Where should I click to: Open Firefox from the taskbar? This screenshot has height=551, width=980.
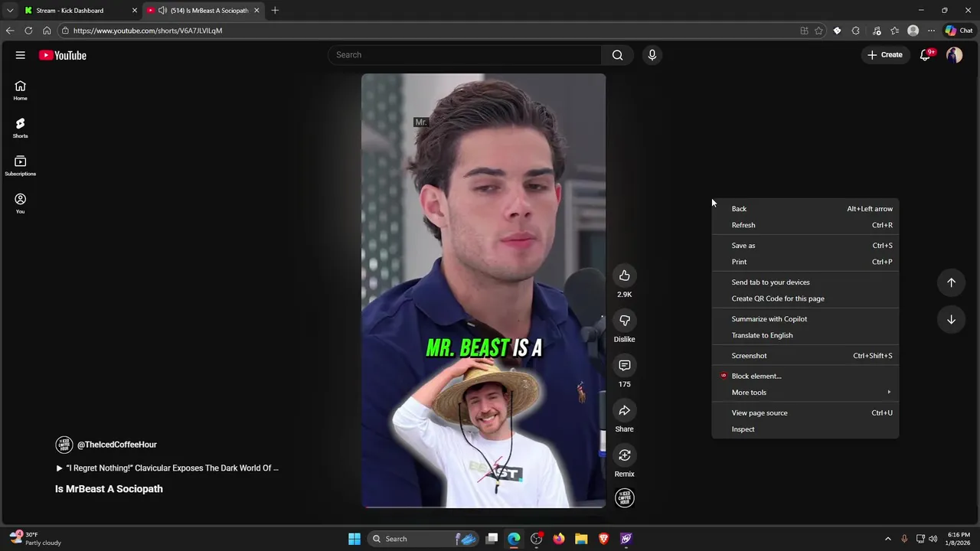[559, 539]
